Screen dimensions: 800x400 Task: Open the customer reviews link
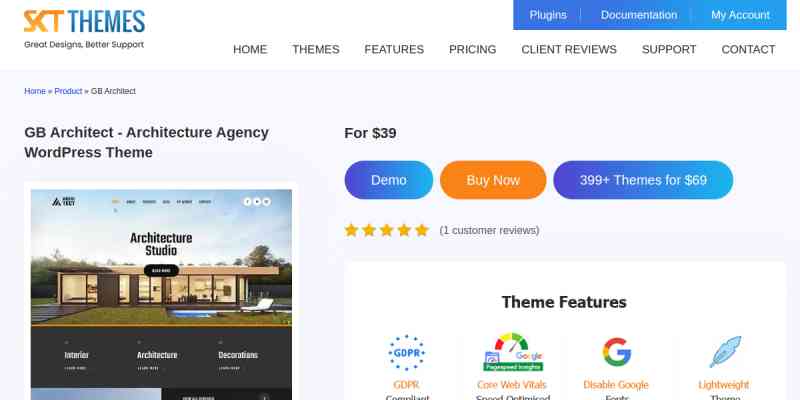point(489,231)
